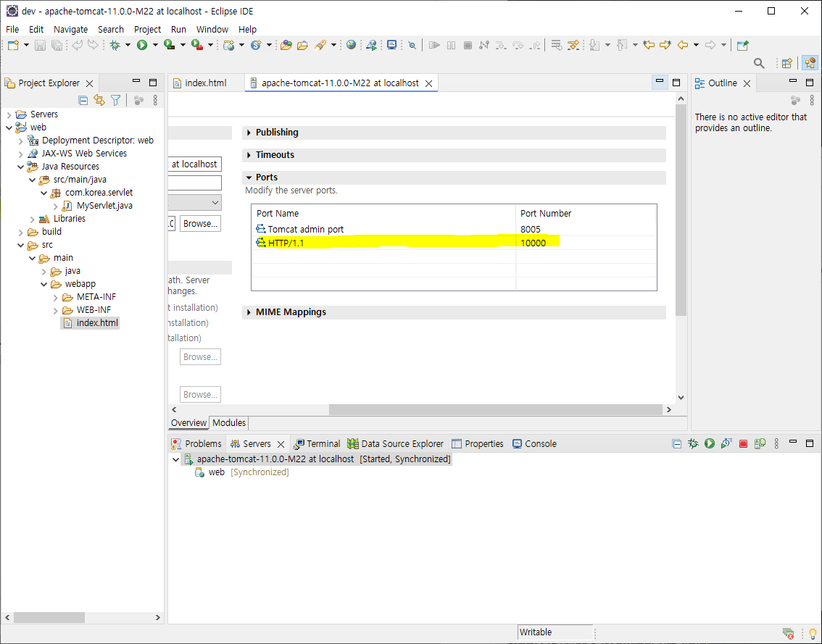The height and width of the screenshot is (644, 822).
Task: Expand the MIME Mappings section
Action: [249, 312]
